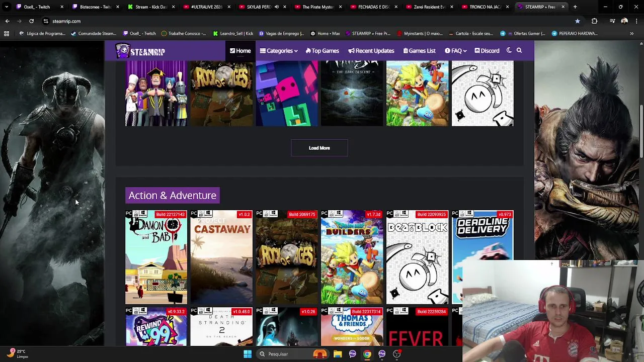Screen dimensions: 644x362
Task: Open the Top Games menu item
Action: (322, 51)
